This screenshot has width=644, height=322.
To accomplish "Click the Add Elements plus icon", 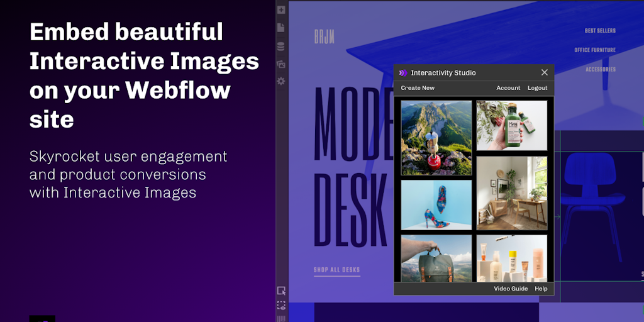I will coord(281,9).
